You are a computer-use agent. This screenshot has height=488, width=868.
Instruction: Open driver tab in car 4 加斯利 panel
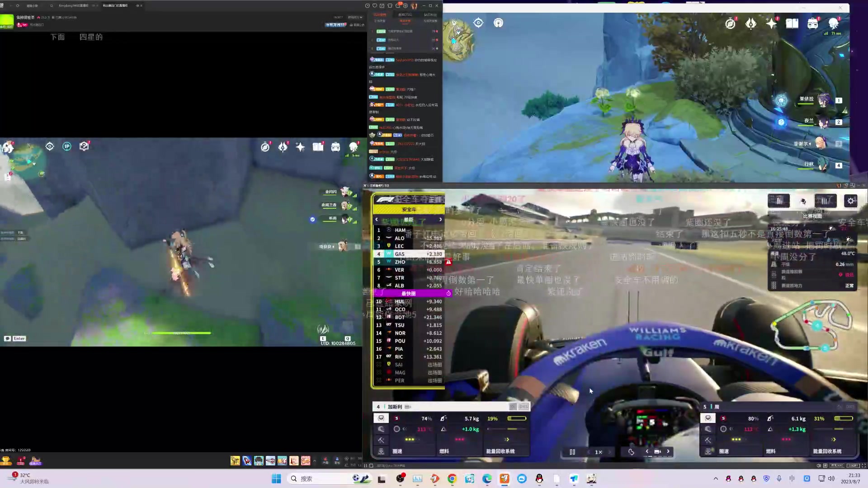(381, 418)
